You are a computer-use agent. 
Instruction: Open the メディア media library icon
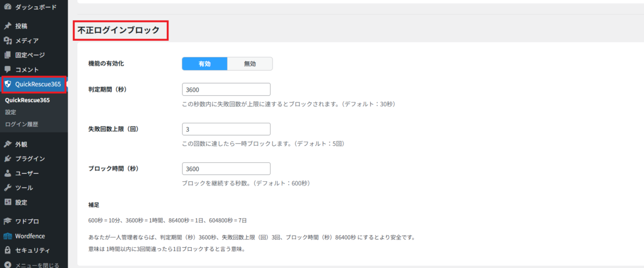[8, 41]
